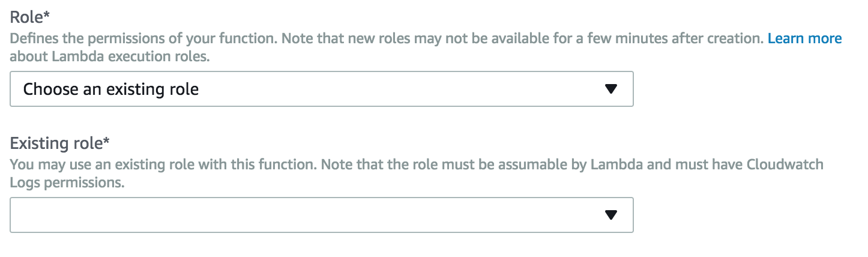The width and height of the screenshot is (868, 257).
Task: Open the "Choose an existing role" dropdown
Action: pos(321,89)
